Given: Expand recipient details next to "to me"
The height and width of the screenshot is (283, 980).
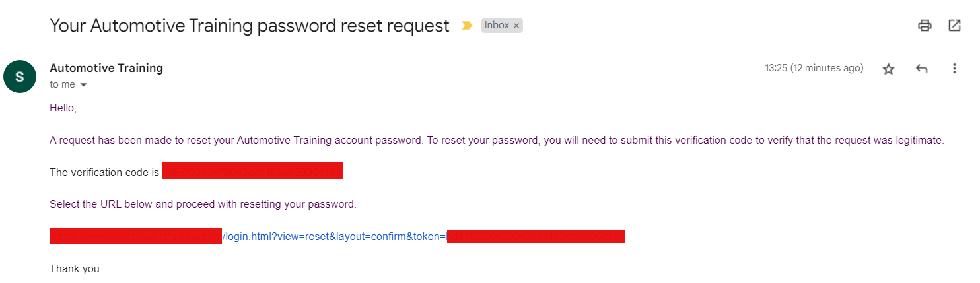Looking at the screenshot, I should point(83,85).
